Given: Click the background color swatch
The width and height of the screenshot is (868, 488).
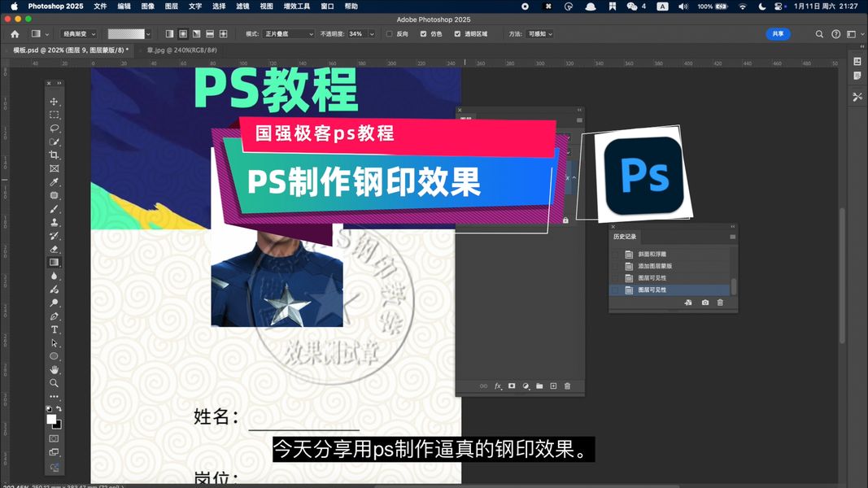Looking at the screenshot, I should [x=58, y=425].
